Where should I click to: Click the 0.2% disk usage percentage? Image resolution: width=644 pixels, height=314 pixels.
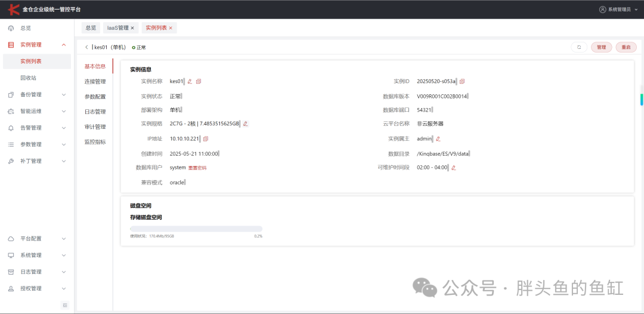click(258, 236)
